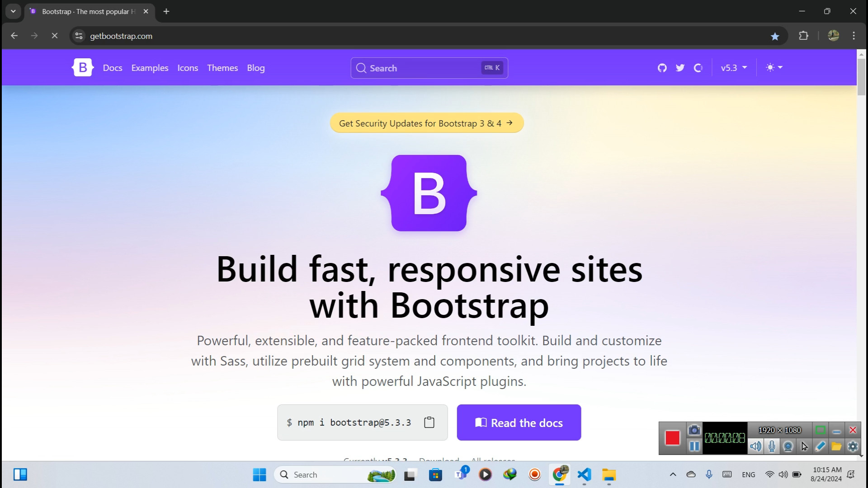This screenshot has width=868, height=488.
Task: Open Task View on the taskbar
Action: click(x=410, y=474)
